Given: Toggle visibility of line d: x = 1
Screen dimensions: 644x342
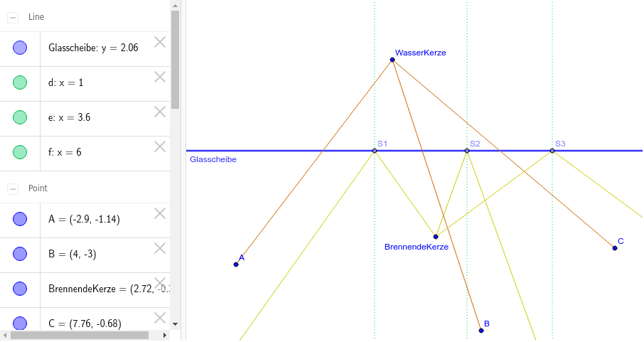Looking at the screenshot, I should coord(20,82).
